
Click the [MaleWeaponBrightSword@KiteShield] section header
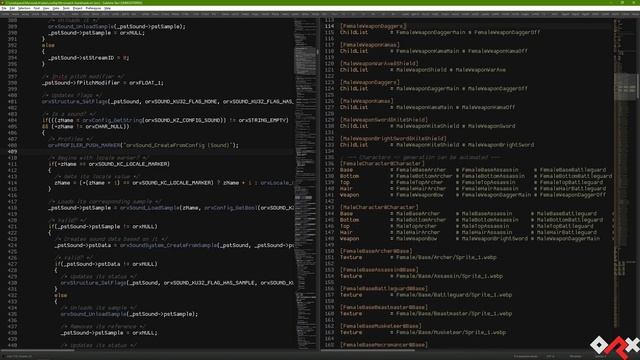coord(393,139)
